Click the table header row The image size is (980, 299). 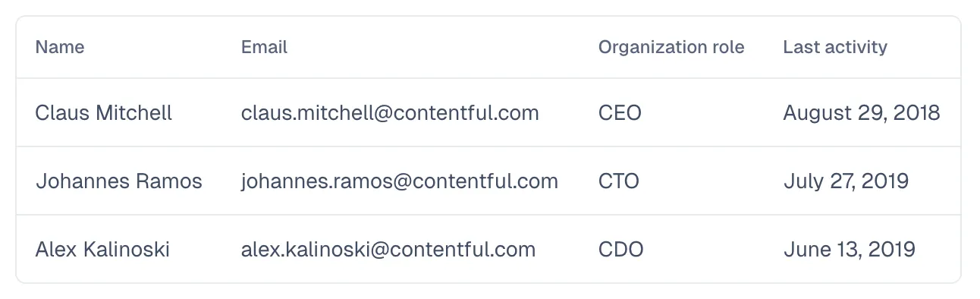(488, 47)
